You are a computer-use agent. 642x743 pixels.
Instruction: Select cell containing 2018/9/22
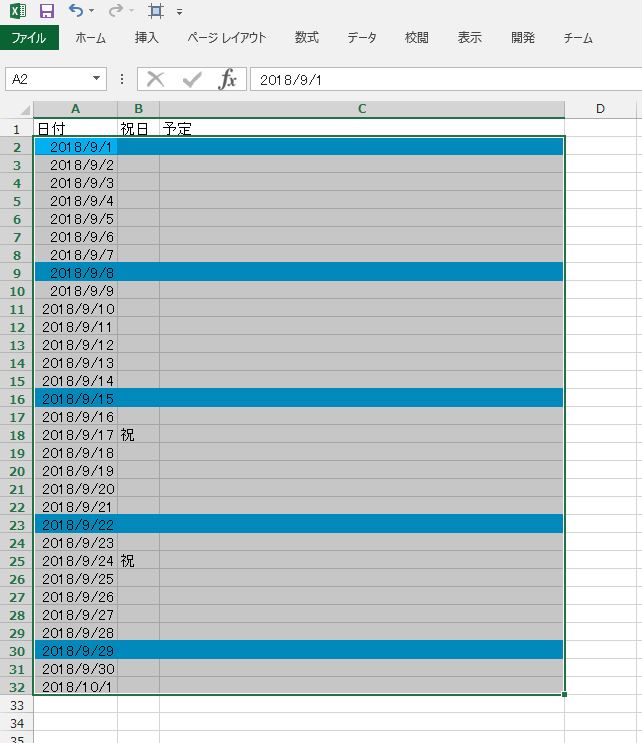(76, 525)
